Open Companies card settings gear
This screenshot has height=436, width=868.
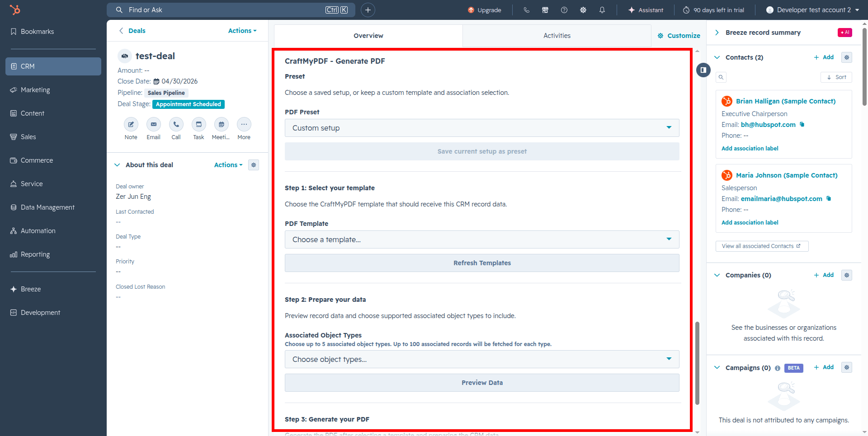(847, 275)
